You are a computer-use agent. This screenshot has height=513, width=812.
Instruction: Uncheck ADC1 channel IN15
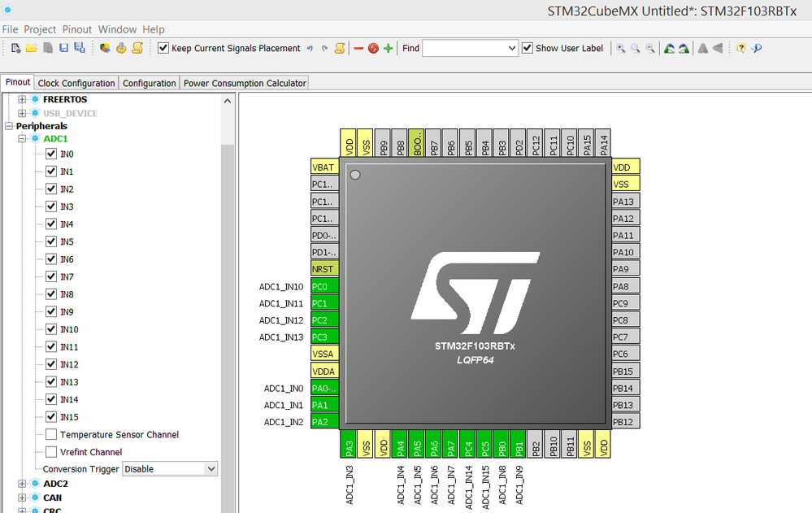click(51, 416)
